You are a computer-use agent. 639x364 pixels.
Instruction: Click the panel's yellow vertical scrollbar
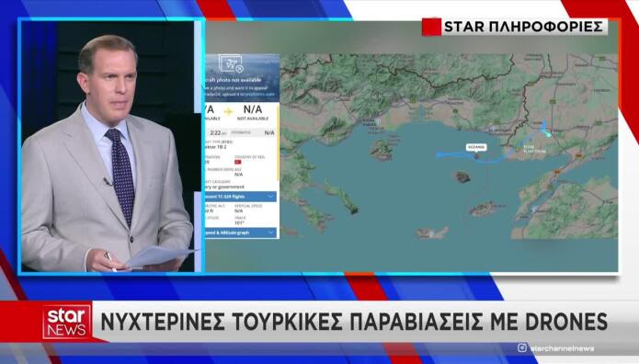[279, 142]
